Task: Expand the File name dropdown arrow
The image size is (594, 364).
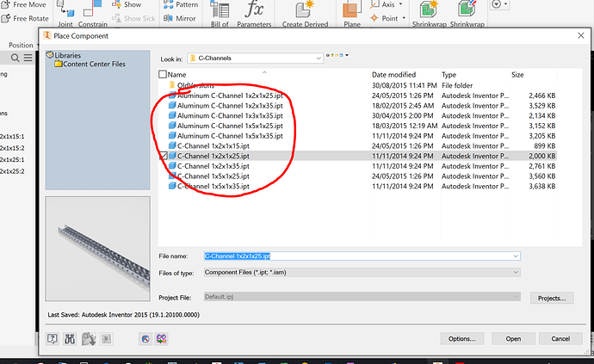Action: [516, 256]
